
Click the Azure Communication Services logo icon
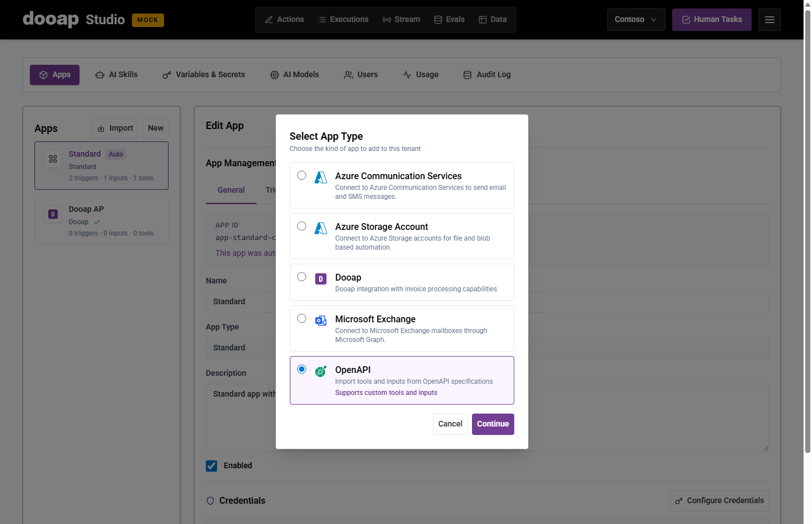click(321, 177)
